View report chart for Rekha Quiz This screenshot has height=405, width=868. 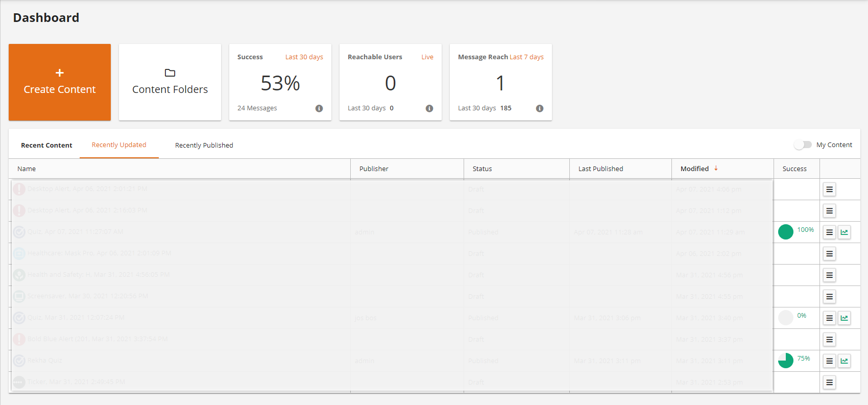coord(844,361)
